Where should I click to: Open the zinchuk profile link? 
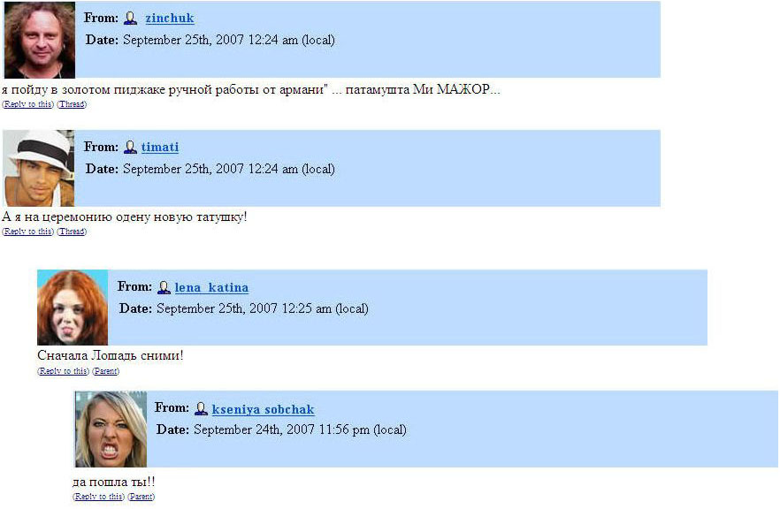coord(170,19)
